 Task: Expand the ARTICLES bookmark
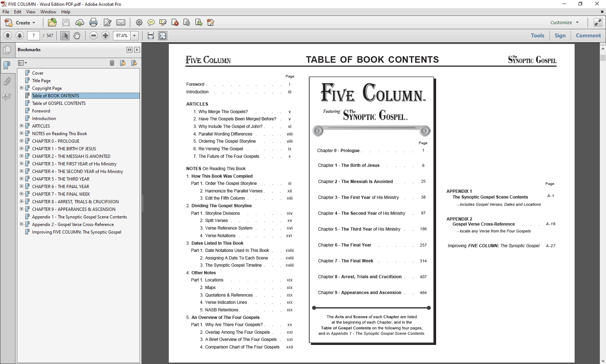point(21,126)
